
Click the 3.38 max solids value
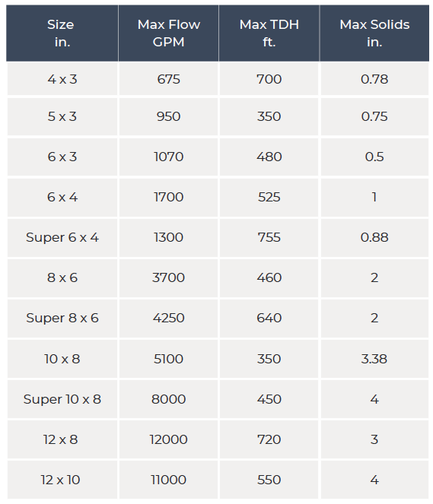tap(374, 359)
